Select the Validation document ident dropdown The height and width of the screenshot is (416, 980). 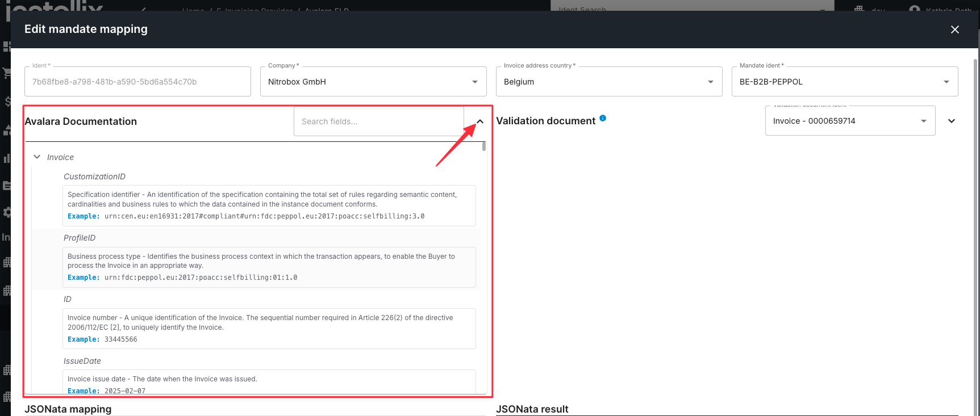coord(850,121)
